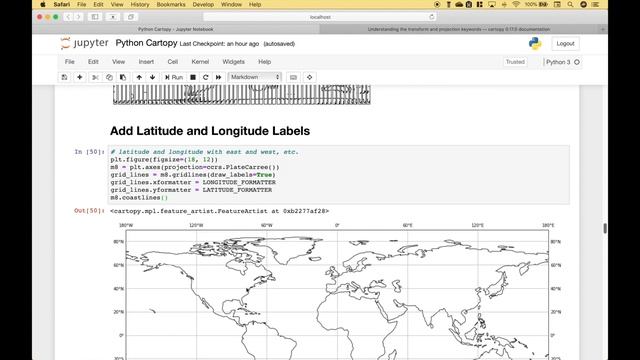The image size is (640, 360).
Task: Switch to the cartopy documentation tab
Action: (x=459, y=29)
